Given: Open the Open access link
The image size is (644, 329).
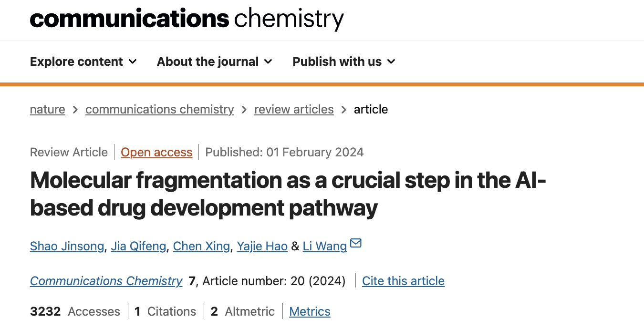Looking at the screenshot, I should click(x=156, y=152).
